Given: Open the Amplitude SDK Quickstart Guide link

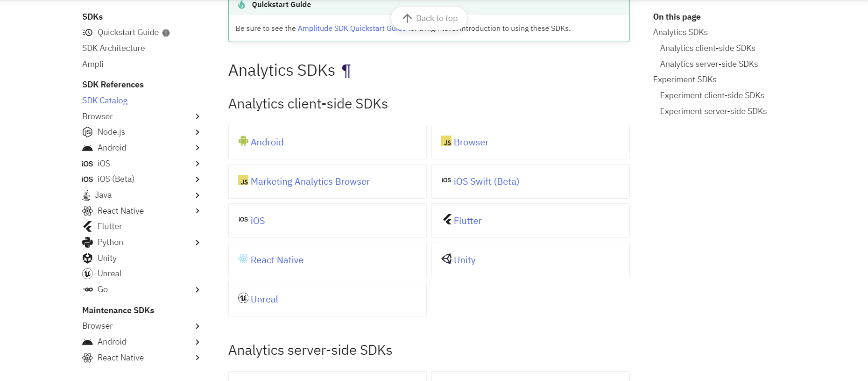Looking at the screenshot, I should point(352,29).
